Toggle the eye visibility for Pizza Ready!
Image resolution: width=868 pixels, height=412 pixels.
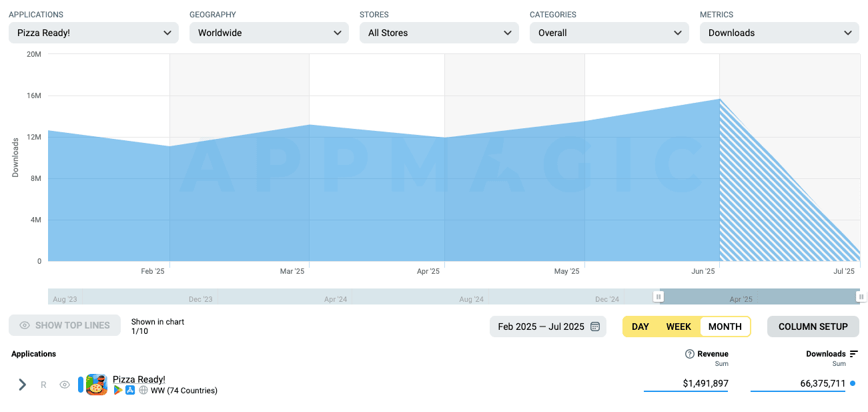[65, 385]
